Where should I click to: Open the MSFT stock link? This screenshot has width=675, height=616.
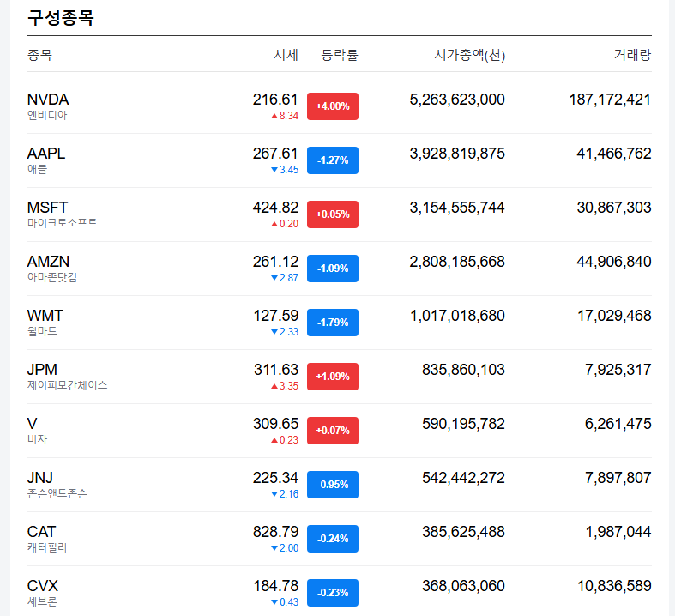tap(47, 208)
